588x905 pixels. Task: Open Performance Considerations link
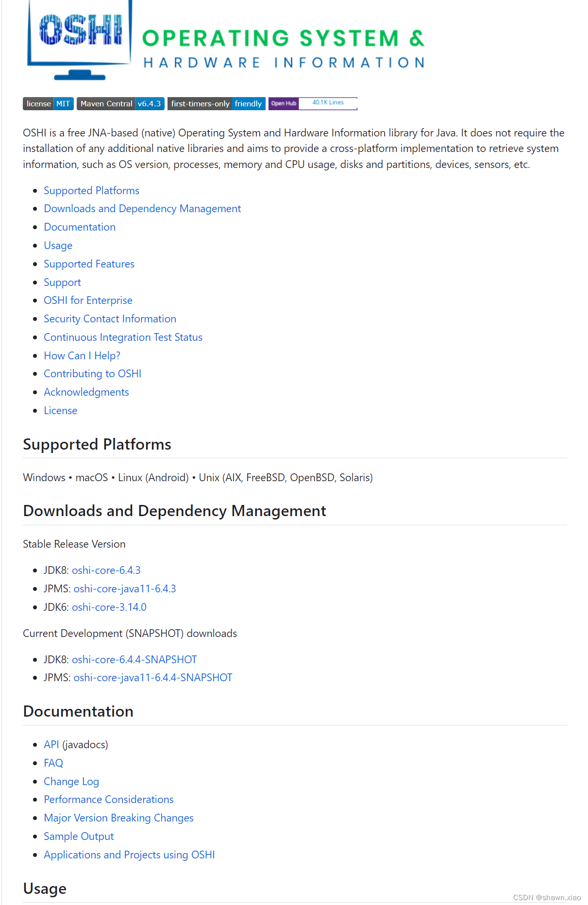(x=109, y=800)
